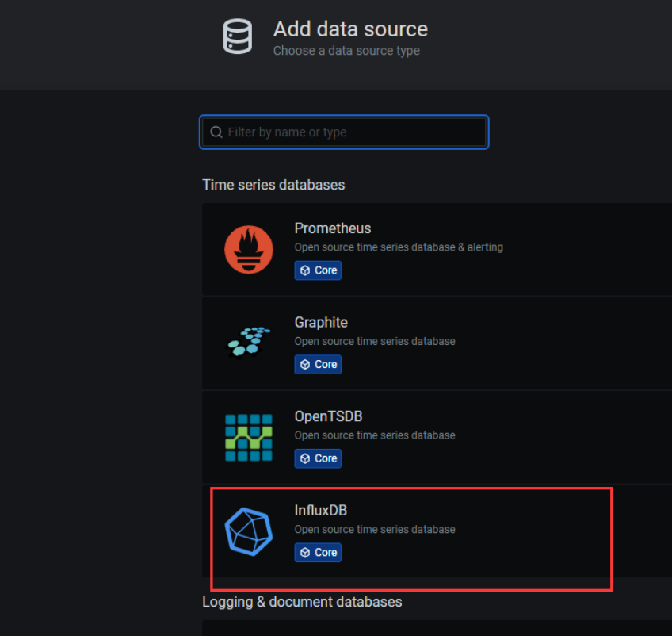This screenshot has height=636, width=672.
Task: Click the 'Add data source' page title
Action: point(350,29)
